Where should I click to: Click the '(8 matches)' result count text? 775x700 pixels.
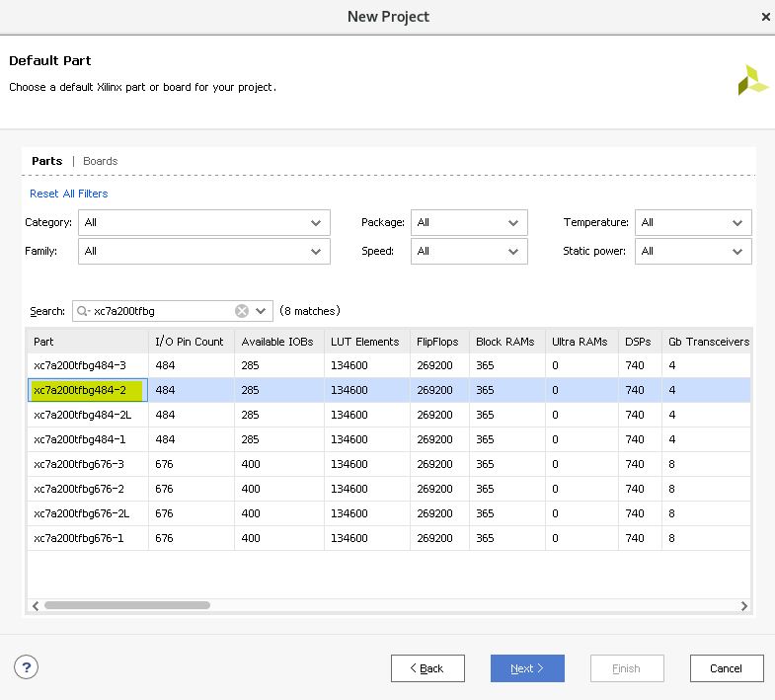click(310, 311)
